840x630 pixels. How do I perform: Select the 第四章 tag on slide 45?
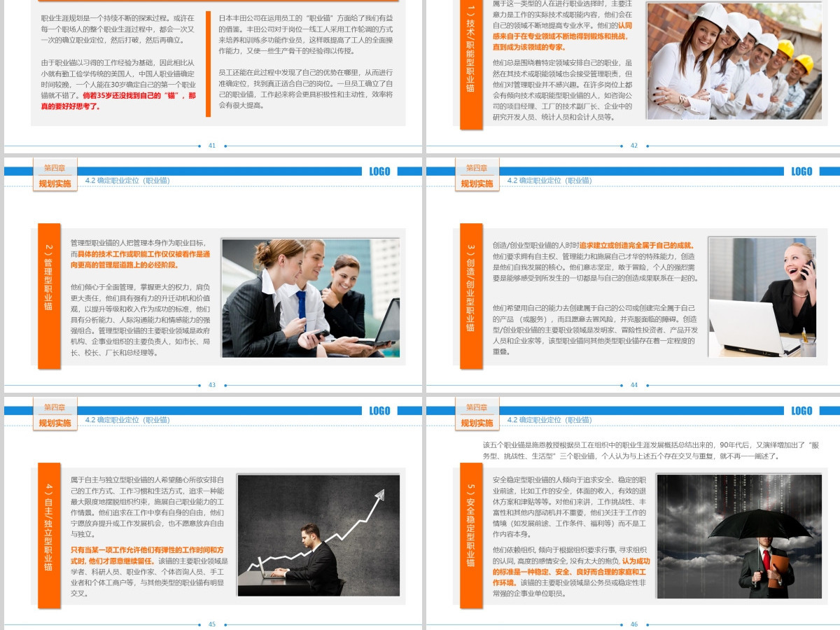55,407
